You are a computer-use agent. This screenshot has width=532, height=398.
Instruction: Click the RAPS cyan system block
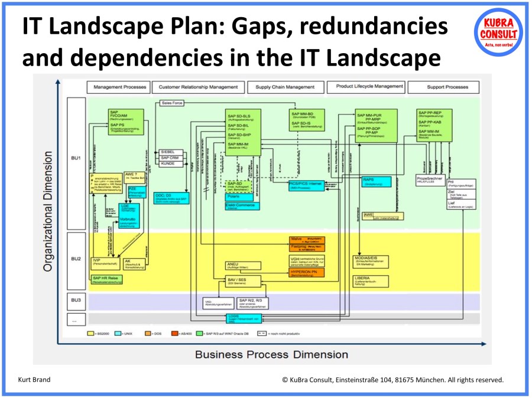pyautogui.click(x=375, y=181)
